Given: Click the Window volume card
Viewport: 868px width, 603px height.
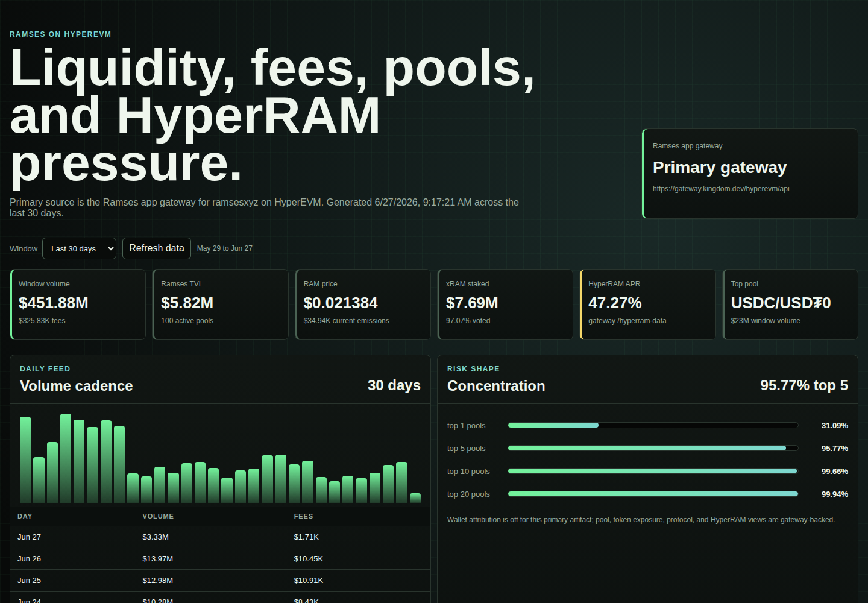Looking at the screenshot, I should (x=78, y=305).
